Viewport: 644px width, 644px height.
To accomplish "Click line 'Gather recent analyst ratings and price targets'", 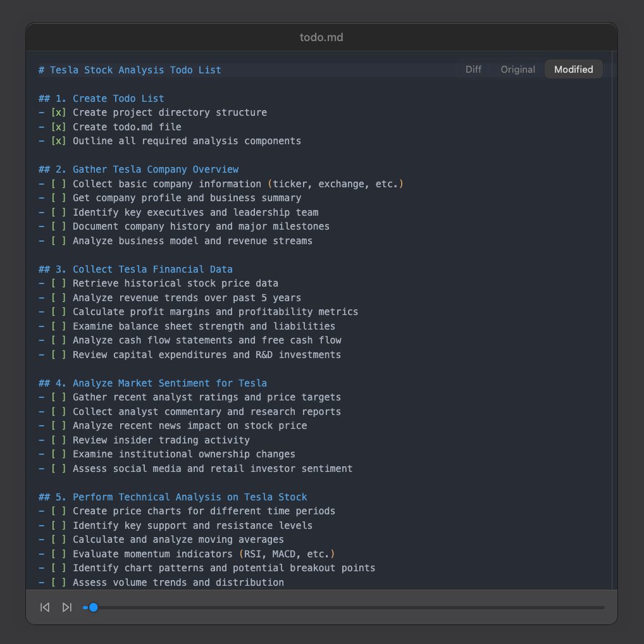I will (190, 397).
